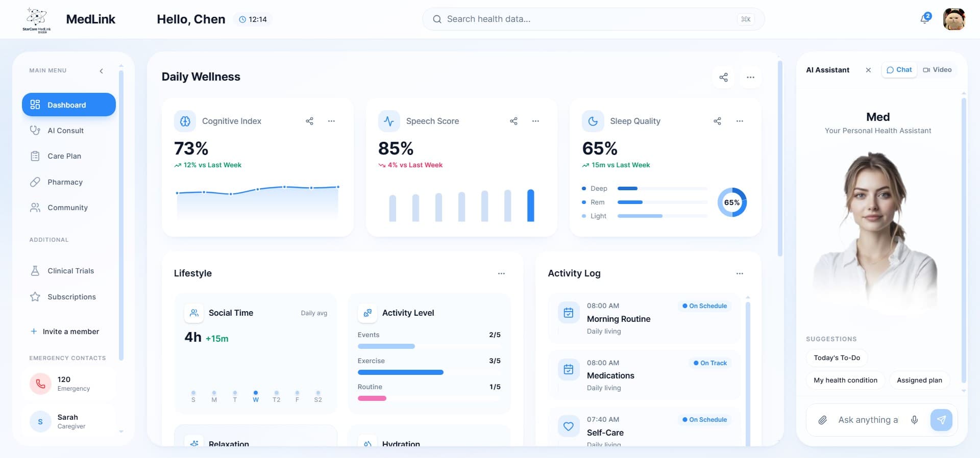This screenshot has width=980, height=458.
Task: Send the message with the paper plane
Action: click(x=941, y=420)
